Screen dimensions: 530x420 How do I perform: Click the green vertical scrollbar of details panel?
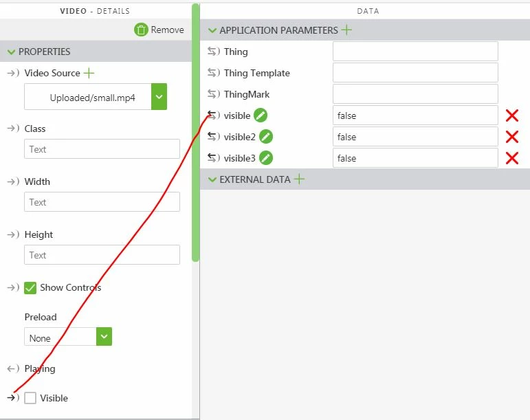tap(195, 133)
